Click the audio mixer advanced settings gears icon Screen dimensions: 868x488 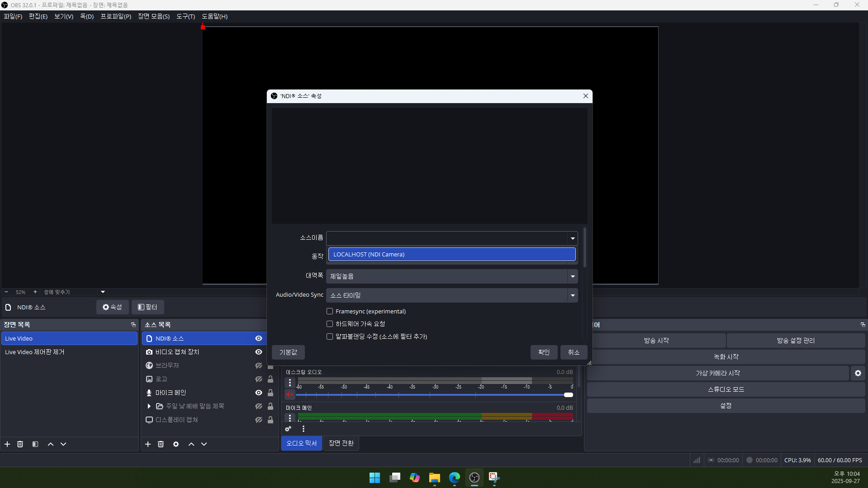coord(288,429)
